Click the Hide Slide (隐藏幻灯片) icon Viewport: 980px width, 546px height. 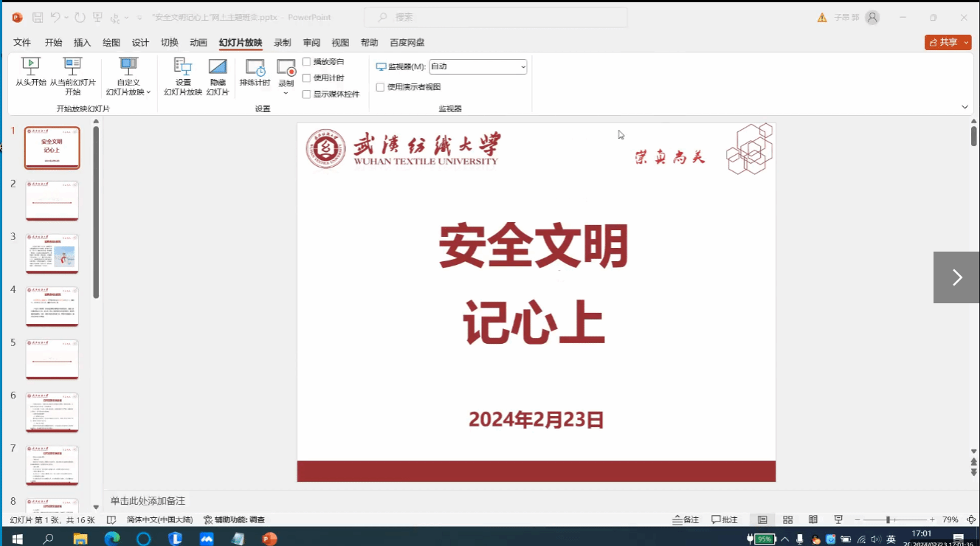point(218,72)
